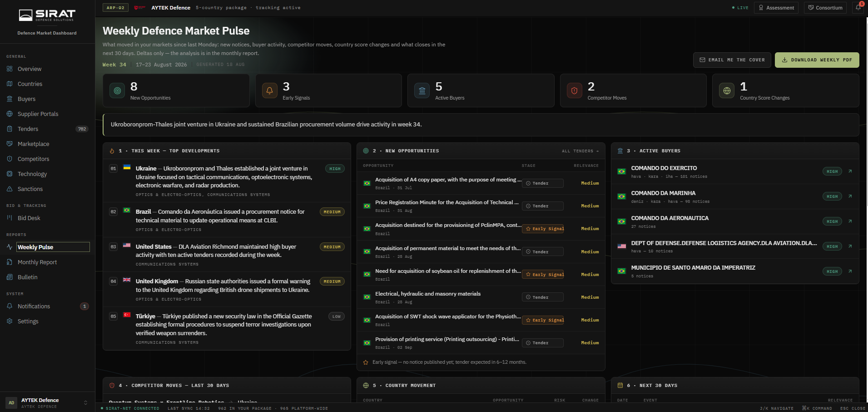Click the United Kingdom flag icon
Viewport: 868px width, 412px height.
pyautogui.click(x=127, y=280)
